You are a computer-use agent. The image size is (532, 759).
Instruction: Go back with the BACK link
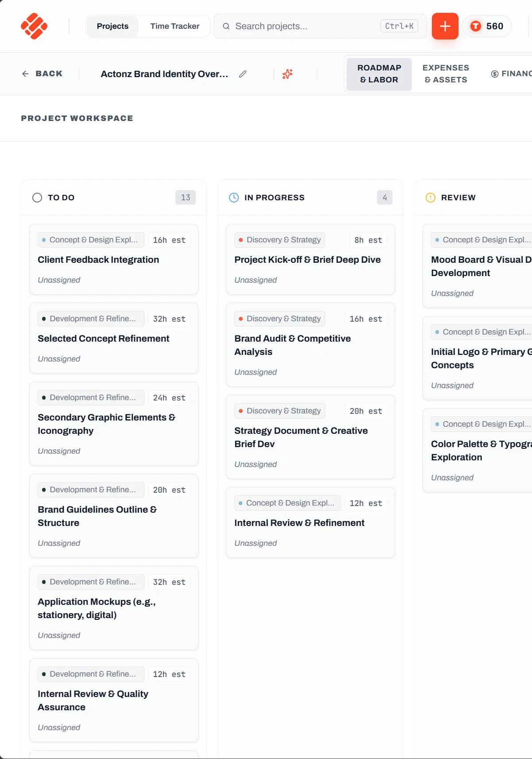(x=43, y=74)
